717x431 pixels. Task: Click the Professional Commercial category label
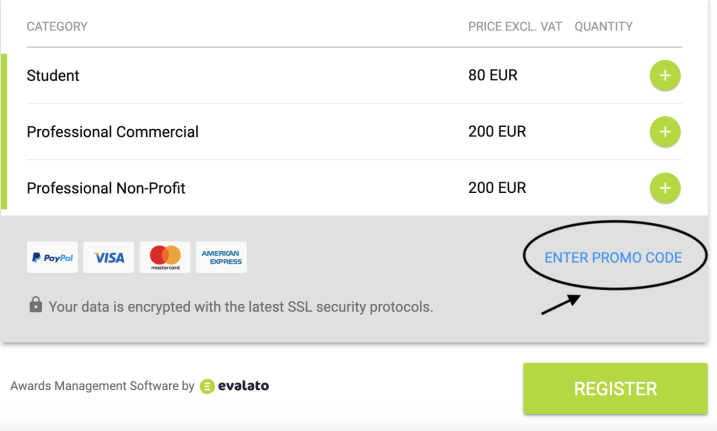112,132
